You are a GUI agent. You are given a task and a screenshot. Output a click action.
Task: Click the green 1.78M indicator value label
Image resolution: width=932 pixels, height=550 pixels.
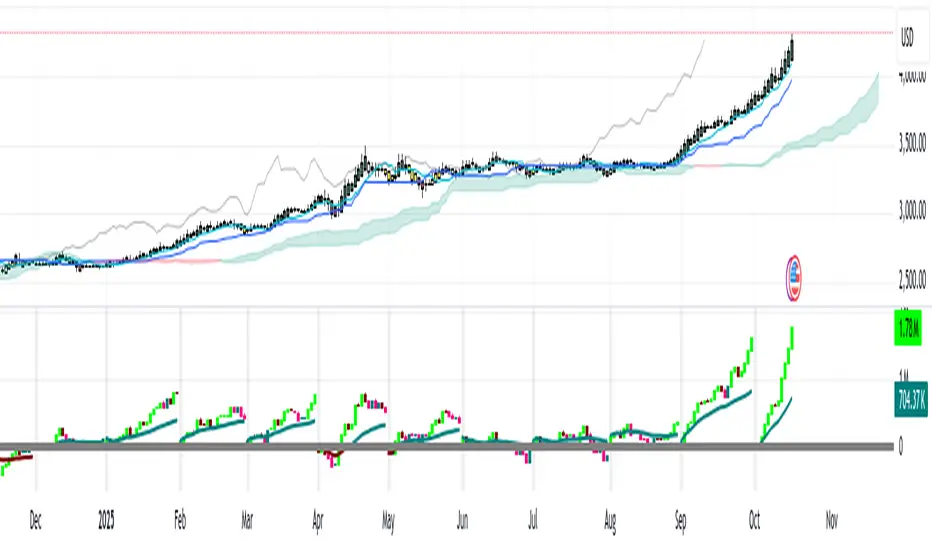coord(907,329)
